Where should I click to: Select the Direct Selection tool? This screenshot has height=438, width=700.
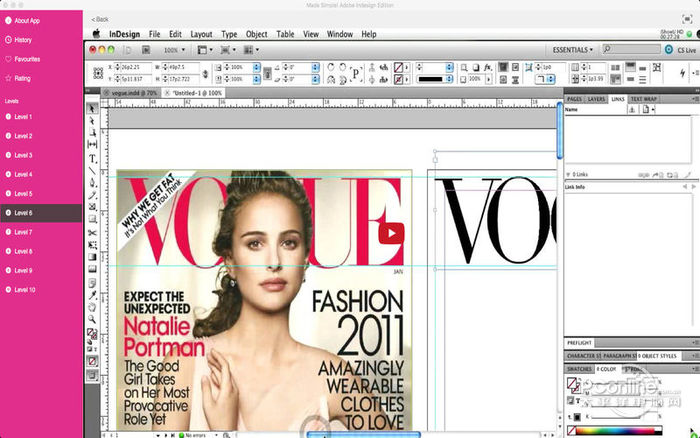(x=92, y=121)
